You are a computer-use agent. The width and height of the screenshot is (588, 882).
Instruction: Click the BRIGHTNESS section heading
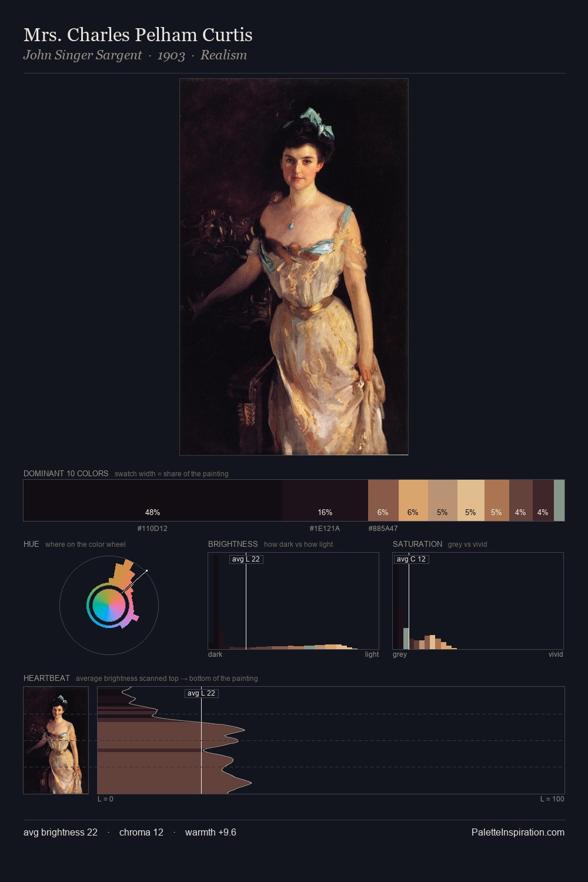(233, 544)
